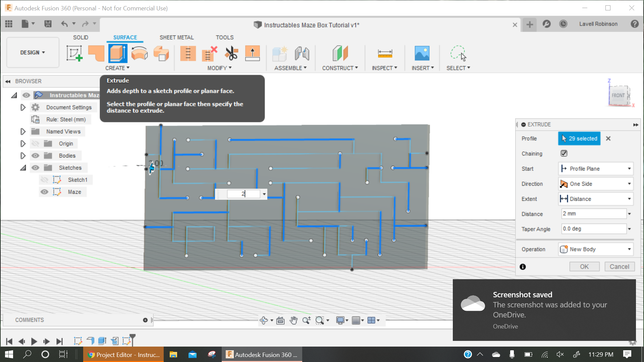Switch to the SOLID tab
This screenshot has height=362, width=644.
point(81,37)
